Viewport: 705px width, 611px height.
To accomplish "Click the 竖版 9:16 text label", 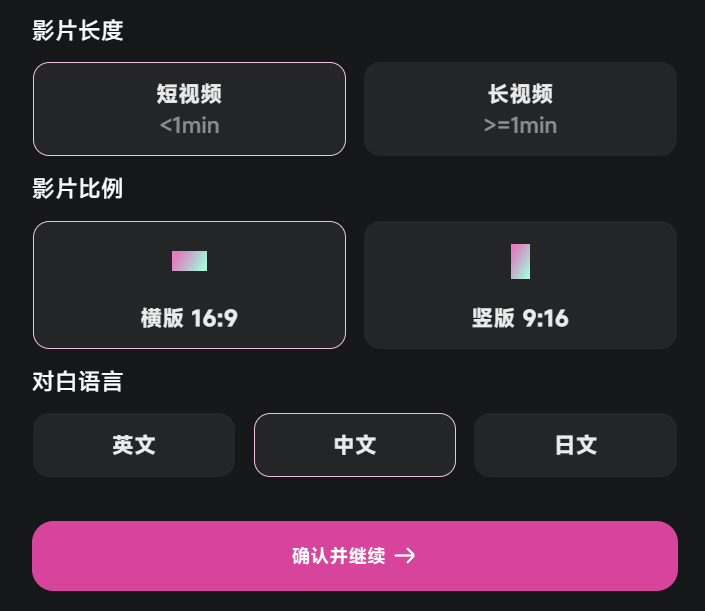I will 520,319.
